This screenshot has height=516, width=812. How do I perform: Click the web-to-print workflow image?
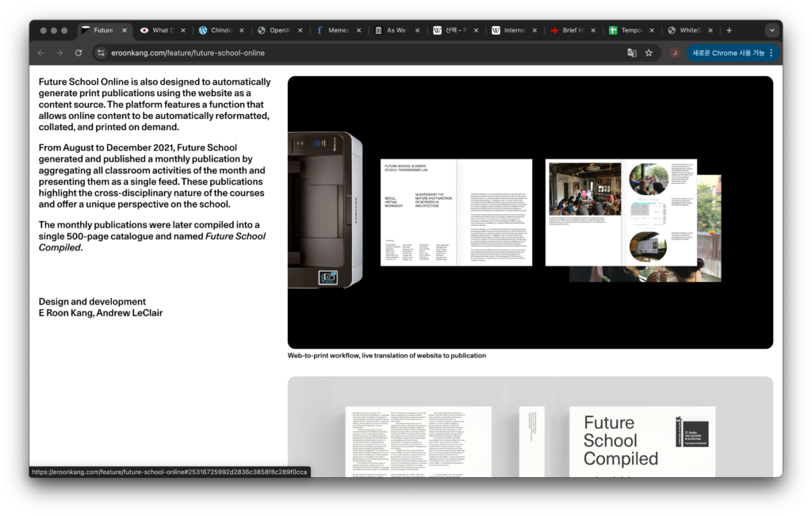coord(530,212)
